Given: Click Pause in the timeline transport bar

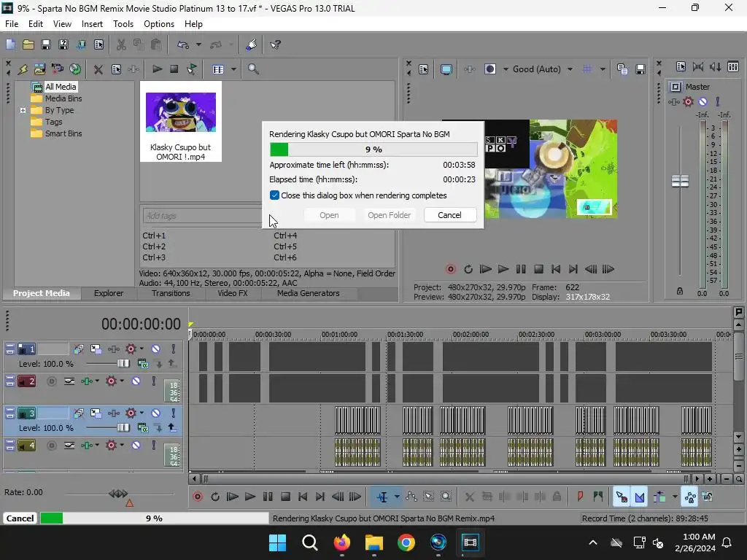Looking at the screenshot, I should click(268, 497).
